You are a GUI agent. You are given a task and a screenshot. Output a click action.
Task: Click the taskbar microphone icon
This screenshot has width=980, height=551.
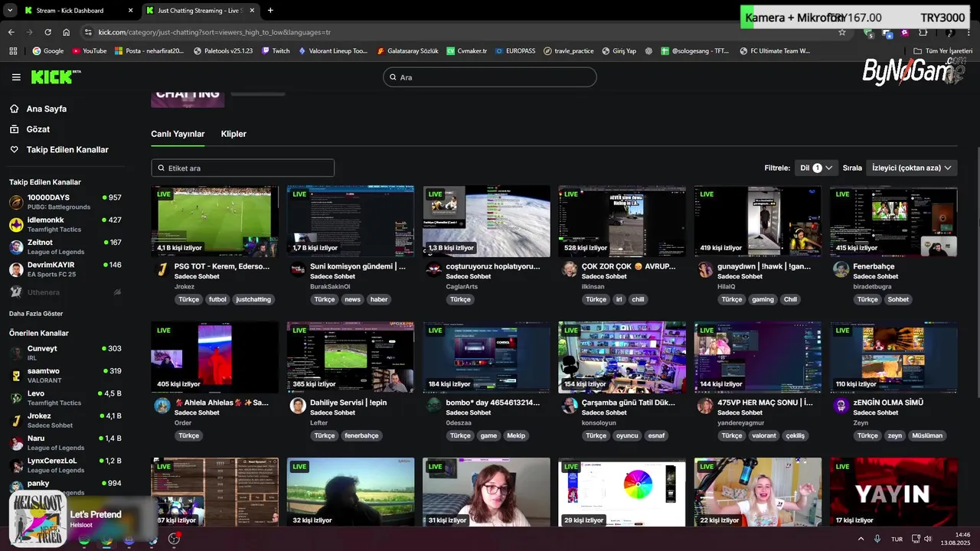pyautogui.click(x=877, y=539)
